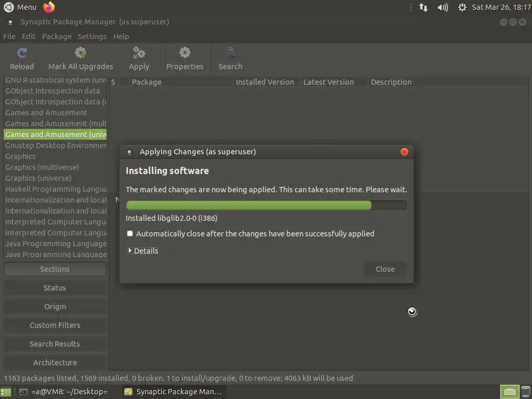Switch to Synaptic Package Manager taskbar entry
532x399 pixels.
click(x=174, y=392)
